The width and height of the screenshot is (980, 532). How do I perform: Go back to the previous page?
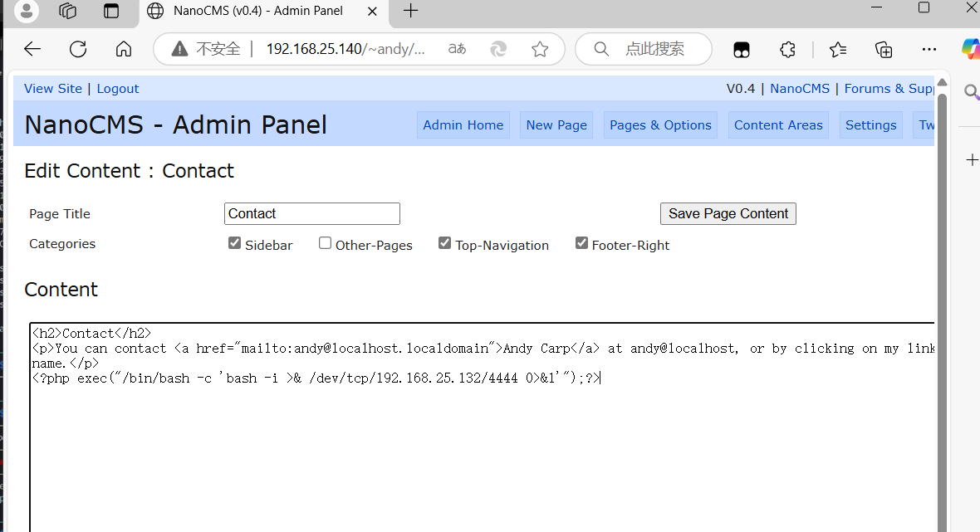(32, 49)
